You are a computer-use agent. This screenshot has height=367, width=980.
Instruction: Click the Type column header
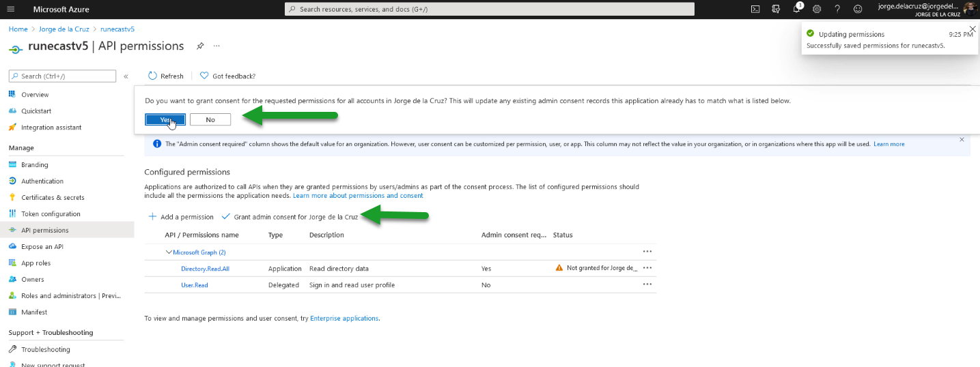click(x=275, y=235)
